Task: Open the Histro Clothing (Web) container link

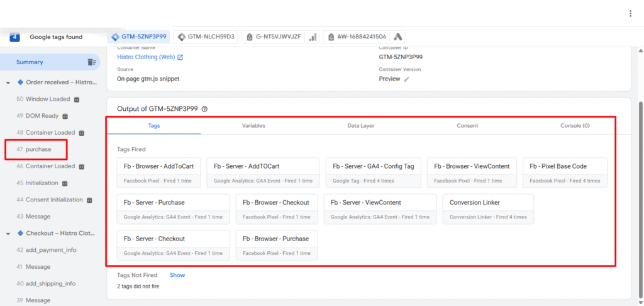Action: pyautogui.click(x=146, y=57)
